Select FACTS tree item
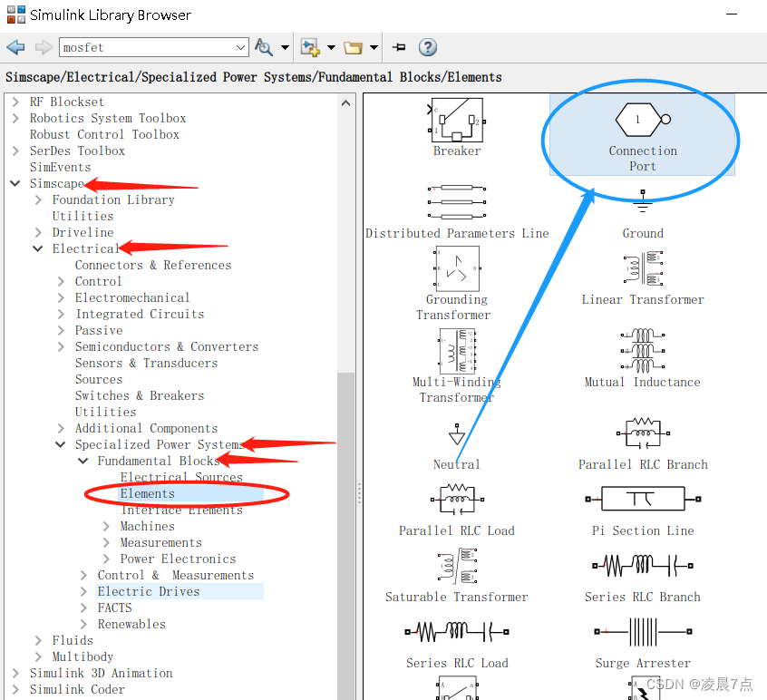This screenshot has width=767, height=700. [114, 608]
